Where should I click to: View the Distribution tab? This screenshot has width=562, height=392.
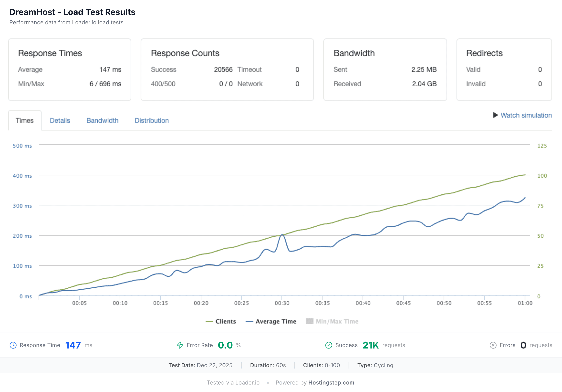coord(152,120)
